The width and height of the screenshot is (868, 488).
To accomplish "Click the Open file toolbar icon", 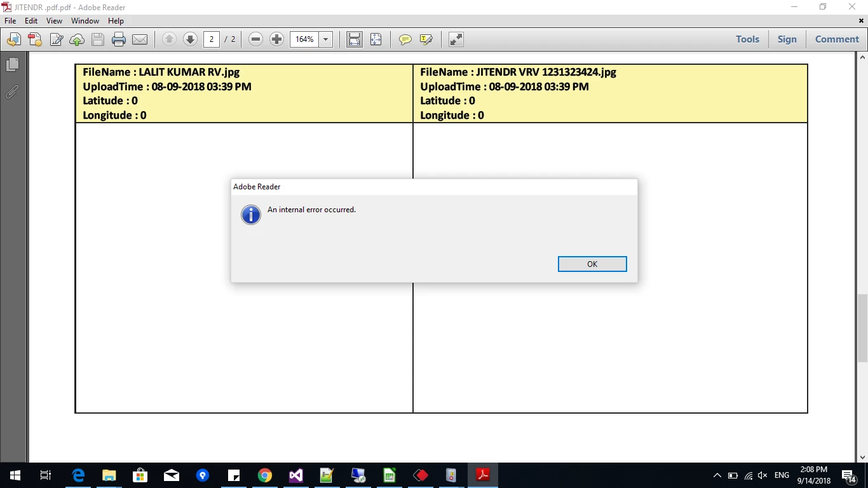I will point(13,39).
